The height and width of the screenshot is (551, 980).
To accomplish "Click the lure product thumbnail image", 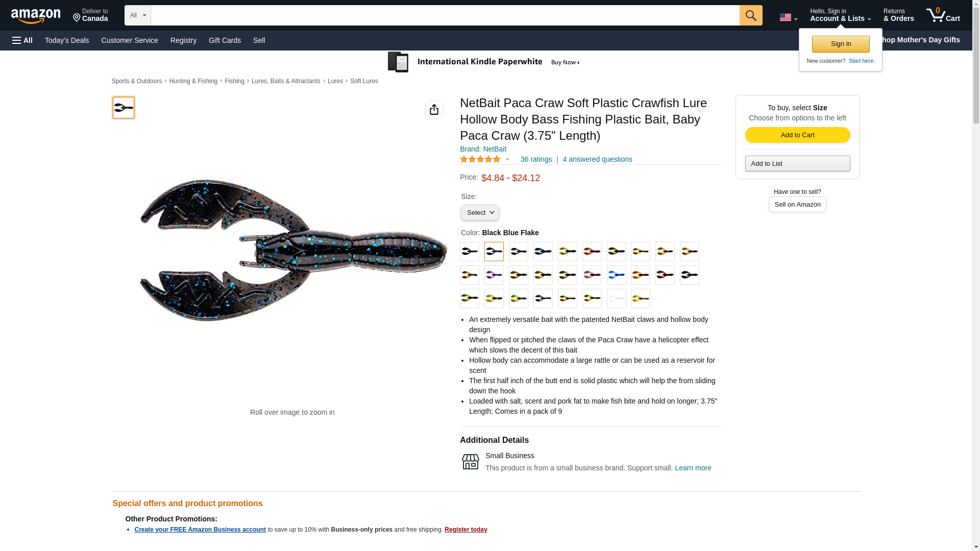I will coord(124,108).
